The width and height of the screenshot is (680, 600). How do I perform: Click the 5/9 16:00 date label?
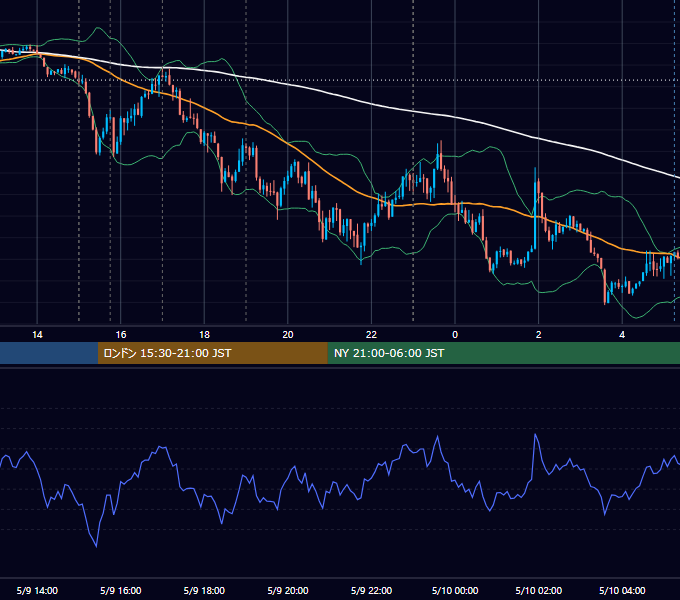click(x=121, y=590)
